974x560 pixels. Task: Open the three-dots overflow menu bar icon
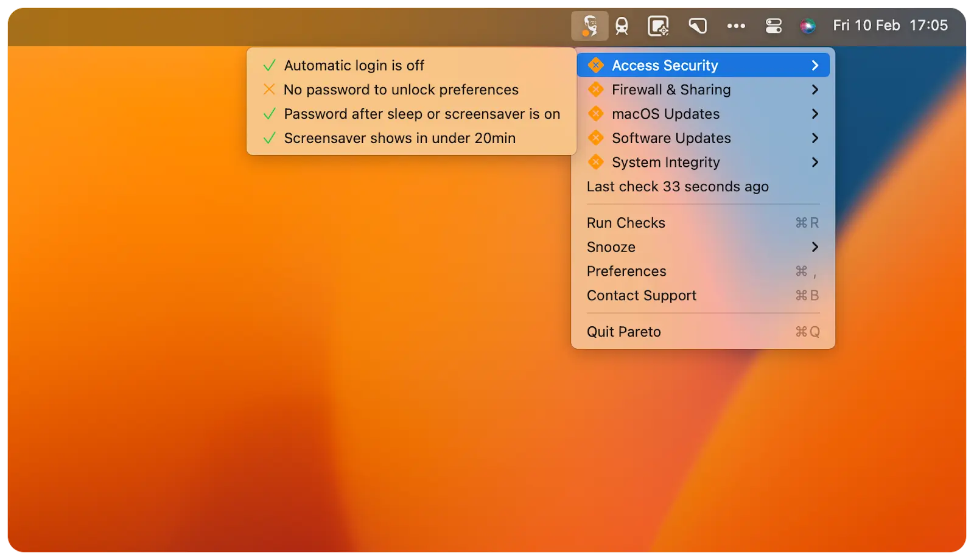736,26
